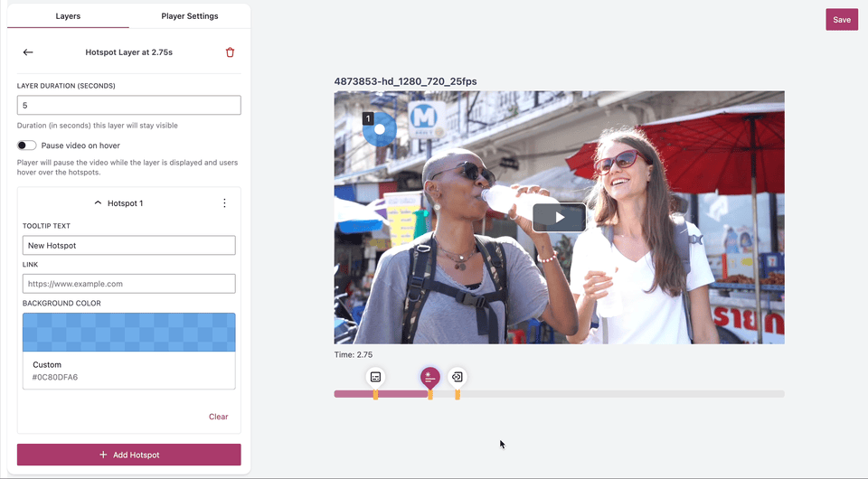
Task: Select the Layers tab
Action: (68, 16)
